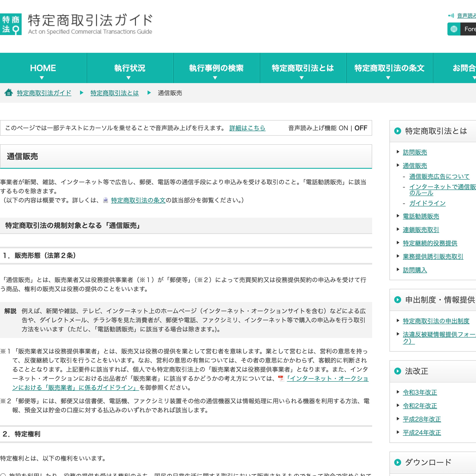
Task: Click the 特商法 site logo icon
Action: (11, 24)
